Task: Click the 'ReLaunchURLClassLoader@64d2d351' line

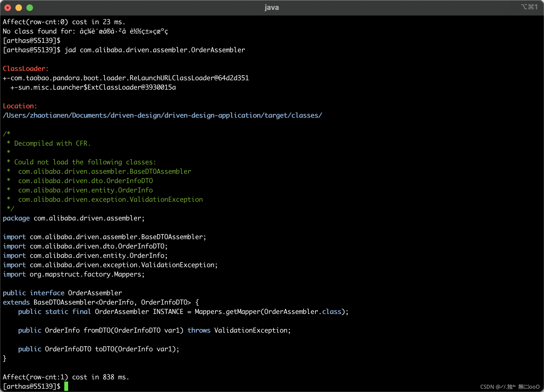Action: tap(126, 78)
